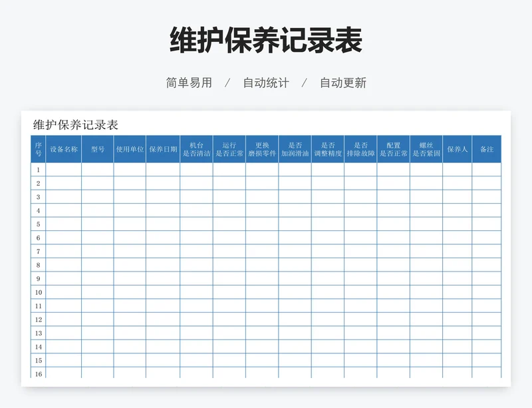Click the empty 设备名称 cell in row 1

[x=63, y=170]
